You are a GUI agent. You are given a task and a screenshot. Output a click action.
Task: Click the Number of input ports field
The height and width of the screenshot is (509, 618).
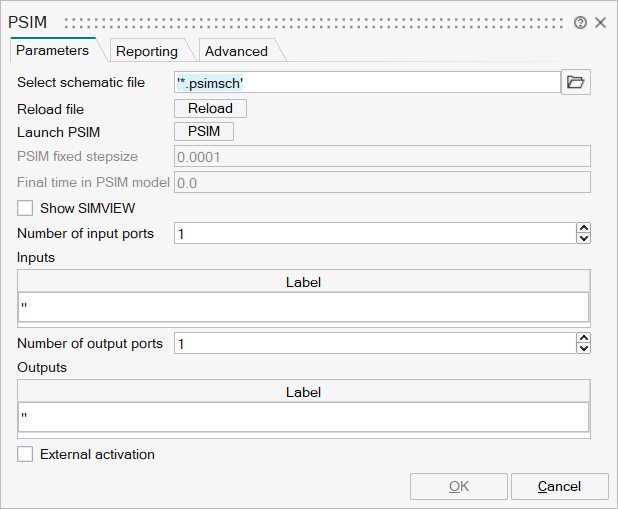[374, 233]
